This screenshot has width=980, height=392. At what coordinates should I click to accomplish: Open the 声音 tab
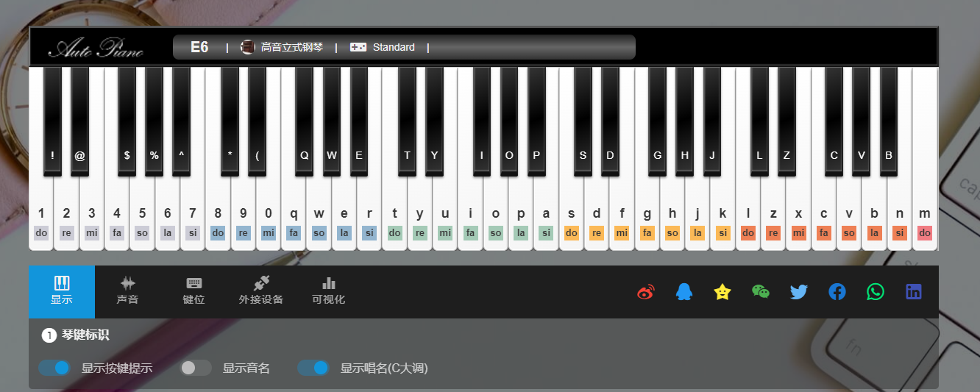pos(127,291)
